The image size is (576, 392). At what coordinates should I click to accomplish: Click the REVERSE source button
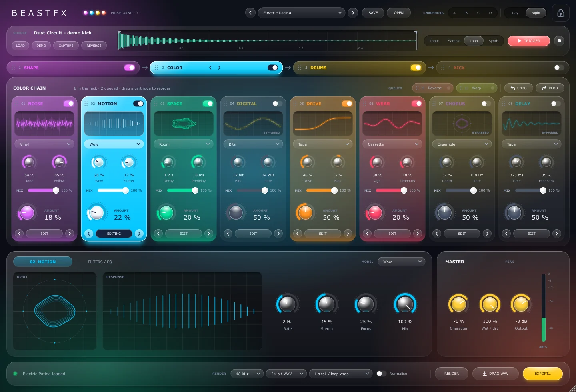(x=94, y=46)
